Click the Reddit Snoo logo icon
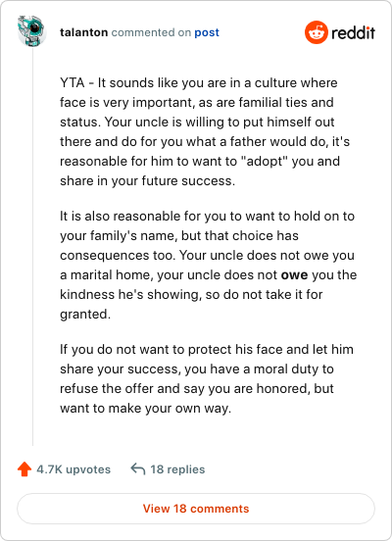The image size is (392, 541). point(317,32)
